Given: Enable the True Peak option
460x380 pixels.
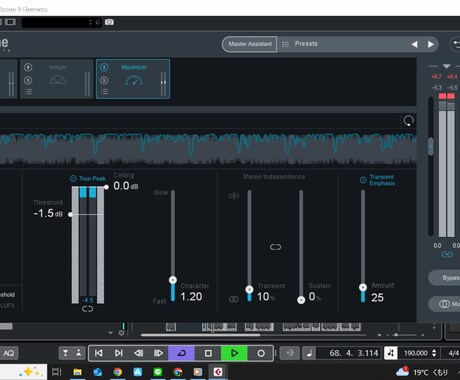Looking at the screenshot, I should pyautogui.click(x=88, y=178).
